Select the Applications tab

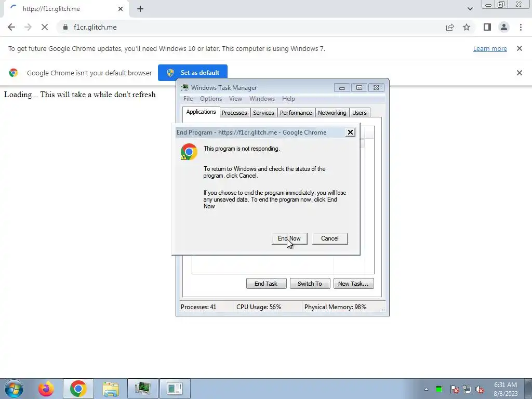201,112
